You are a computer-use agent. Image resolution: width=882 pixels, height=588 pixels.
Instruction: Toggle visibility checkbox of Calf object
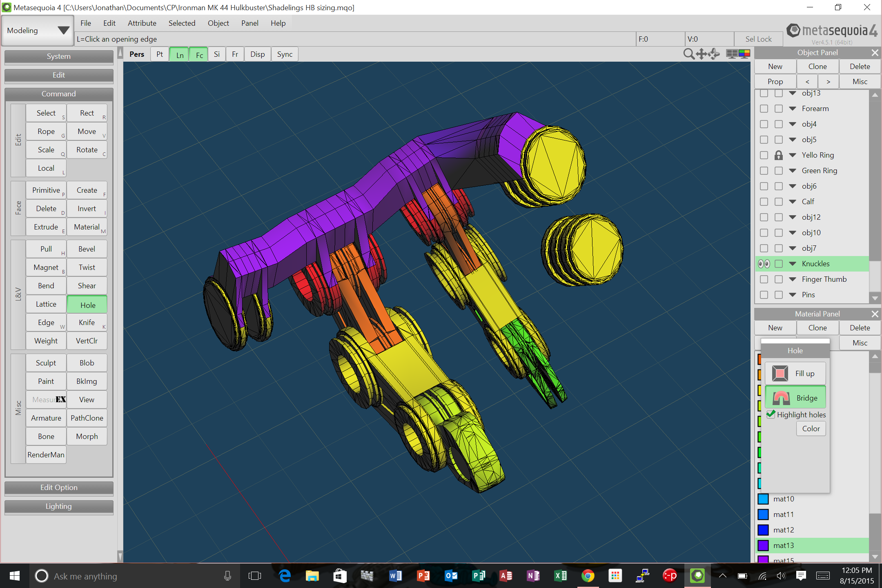click(x=764, y=202)
